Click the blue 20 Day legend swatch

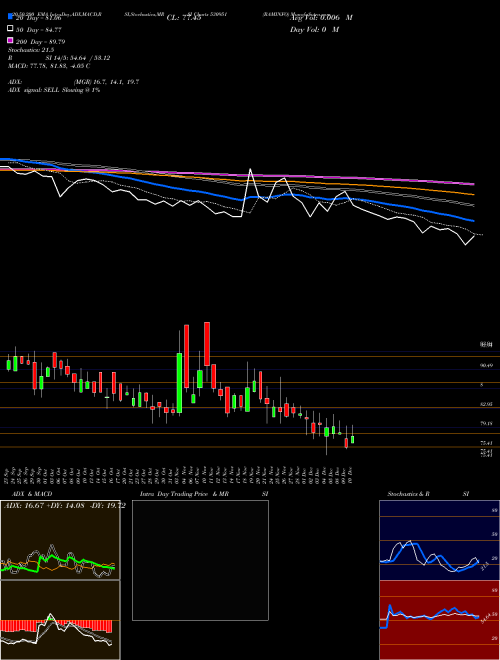(x=10, y=17)
